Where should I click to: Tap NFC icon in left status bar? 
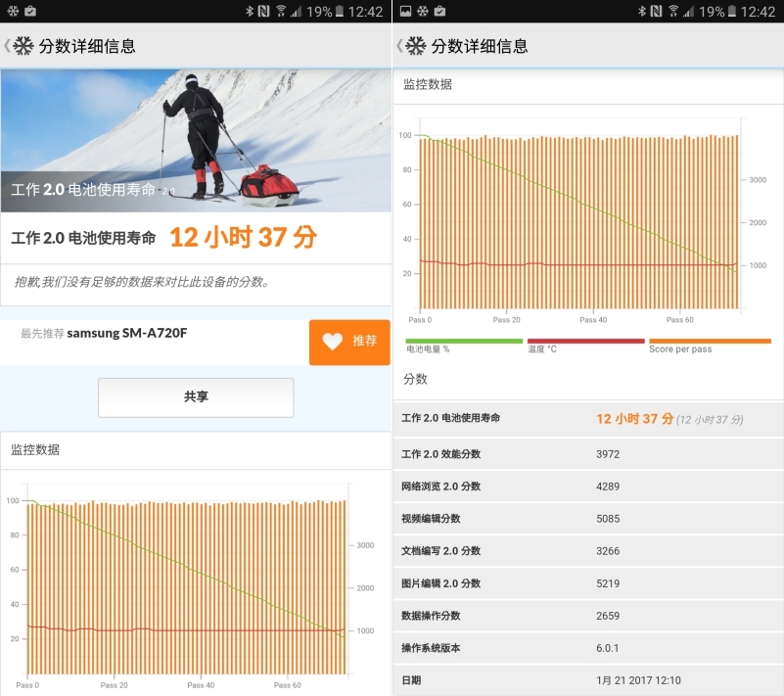click(x=263, y=11)
